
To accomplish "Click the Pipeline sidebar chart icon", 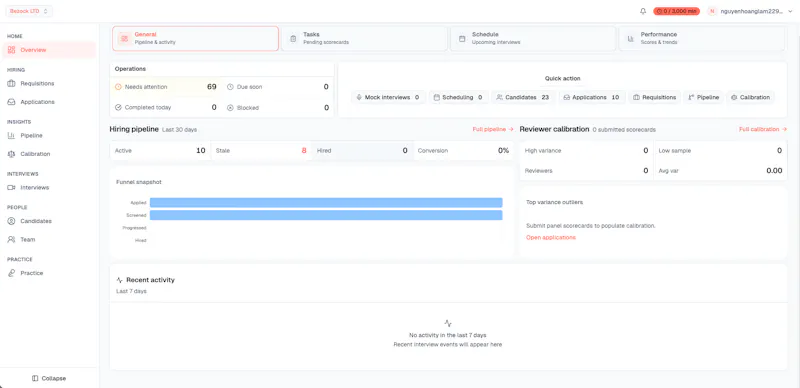I will 11,136.
